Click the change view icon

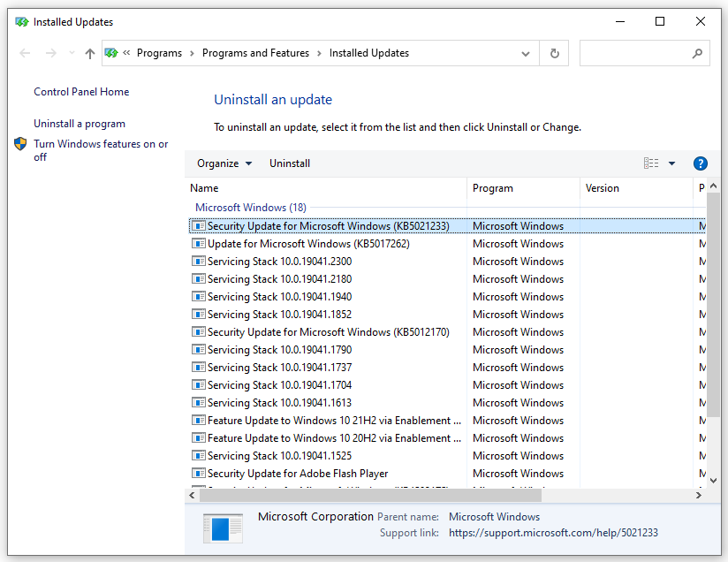(651, 163)
